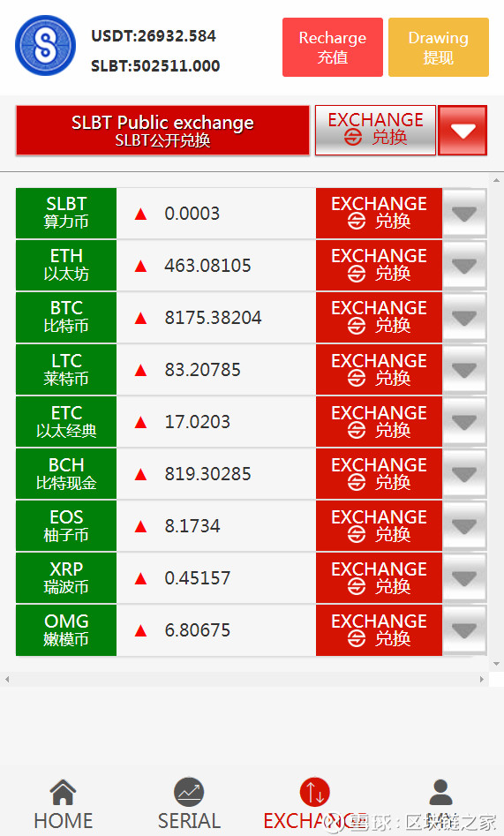Open the HOME tab icon
Screen dimensions: 504x836
(x=63, y=792)
